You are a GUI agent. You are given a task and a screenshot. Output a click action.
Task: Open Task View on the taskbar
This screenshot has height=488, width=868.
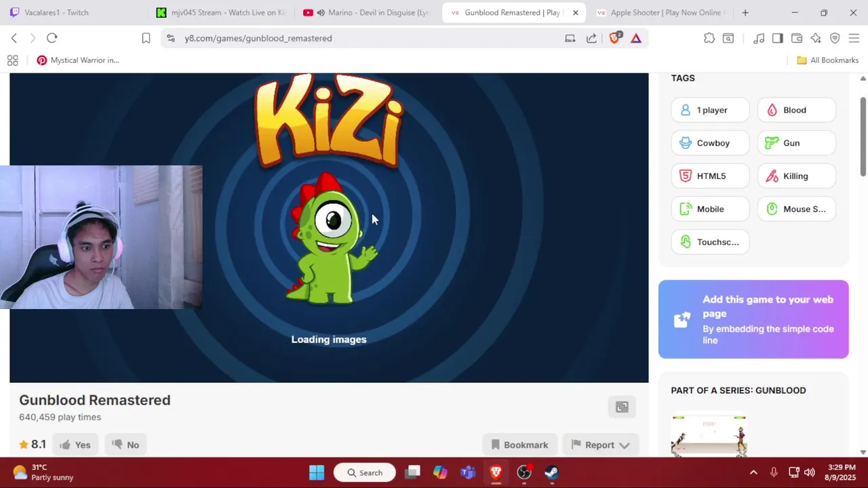(x=413, y=472)
